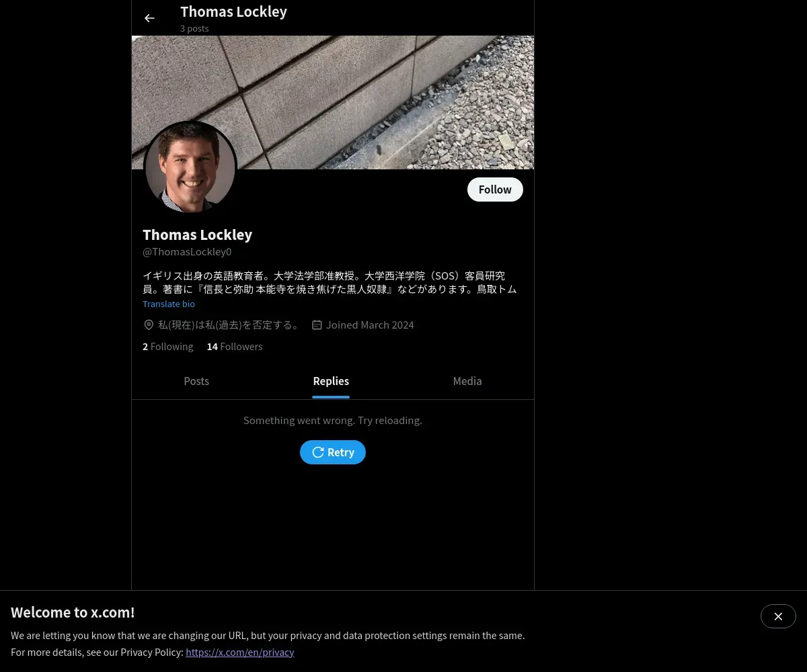
Task: Click the location pin icon
Action: coord(149,325)
